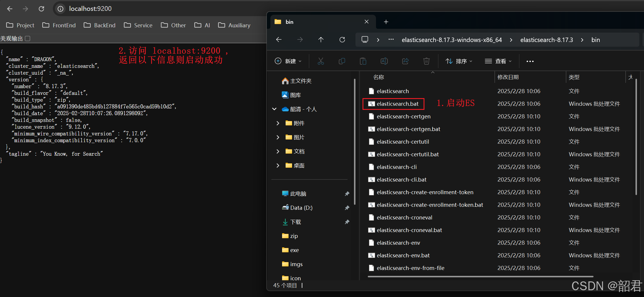Select 此电脑 in sidebar
Screen dimensions: 644x297
tap(294, 194)
